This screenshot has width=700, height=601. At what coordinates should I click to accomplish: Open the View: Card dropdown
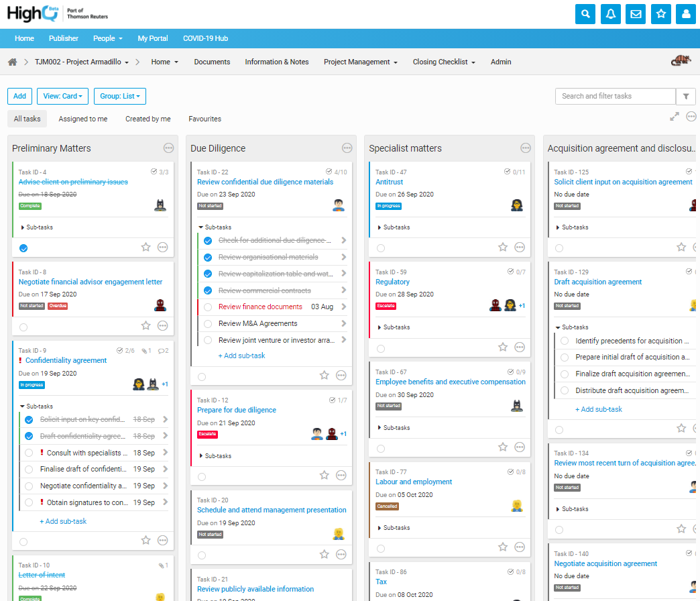[62, 97]
